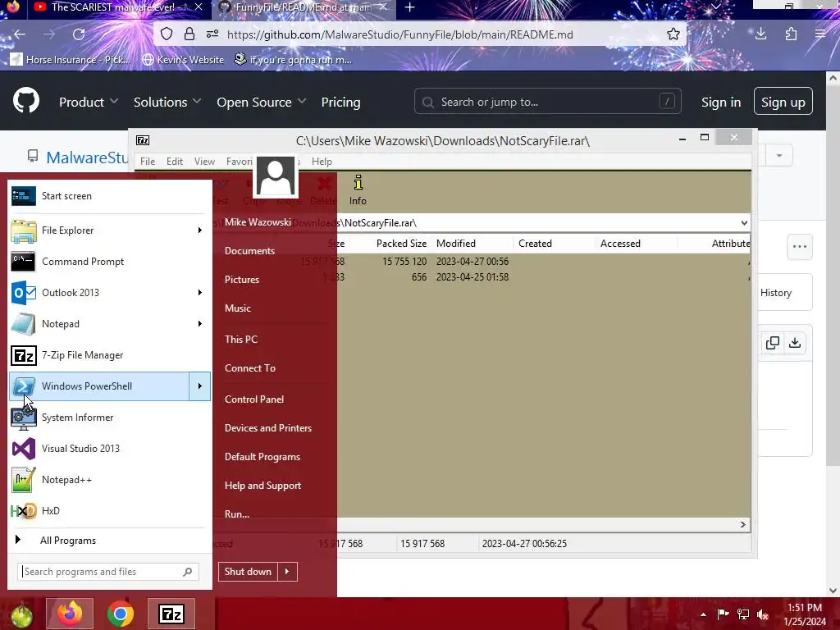Click 7-Zip horizontal scrollbar right arrow
Image resolution: width=840 pixels, height=630 pixels.
coord(743,524)
